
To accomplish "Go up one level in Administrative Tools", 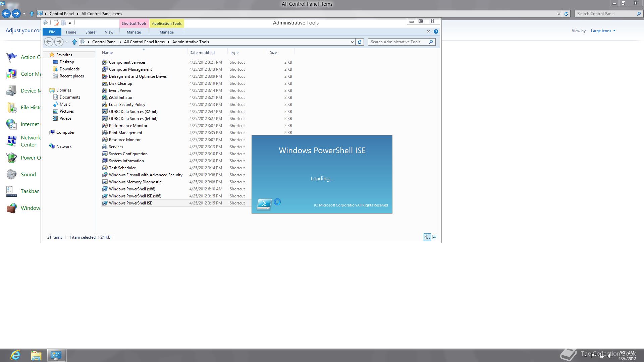I will pos(74,42).
